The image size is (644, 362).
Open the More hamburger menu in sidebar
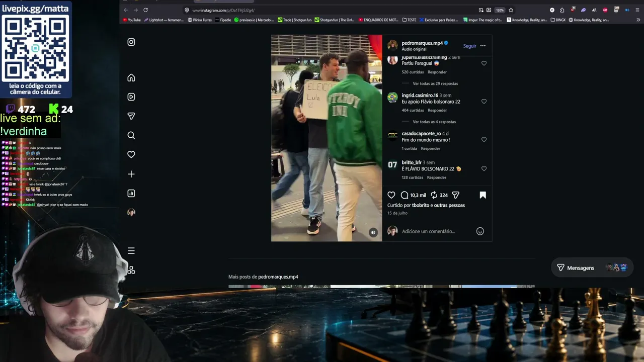pos(131,251)
